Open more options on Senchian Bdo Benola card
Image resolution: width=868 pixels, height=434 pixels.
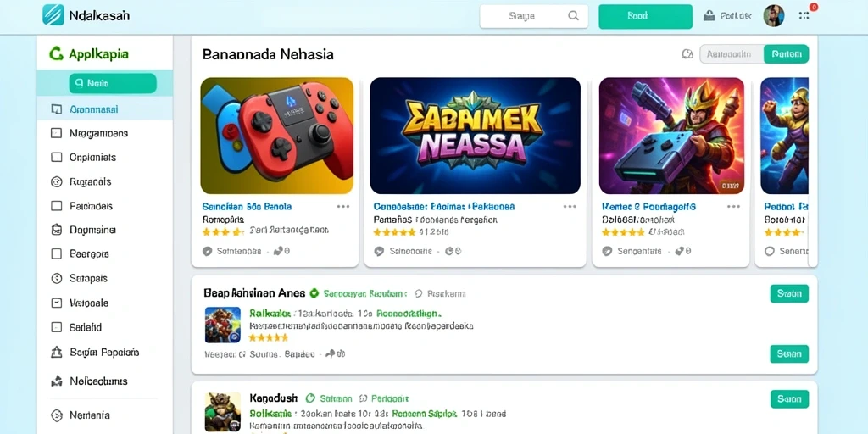(x=343, y=207)
